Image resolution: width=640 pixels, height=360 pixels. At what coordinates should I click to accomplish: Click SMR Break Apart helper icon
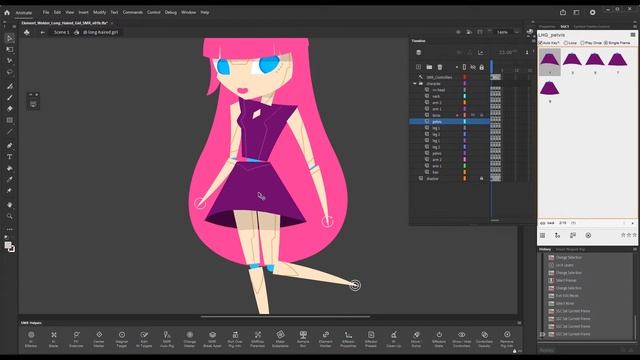tap(212, 339)
